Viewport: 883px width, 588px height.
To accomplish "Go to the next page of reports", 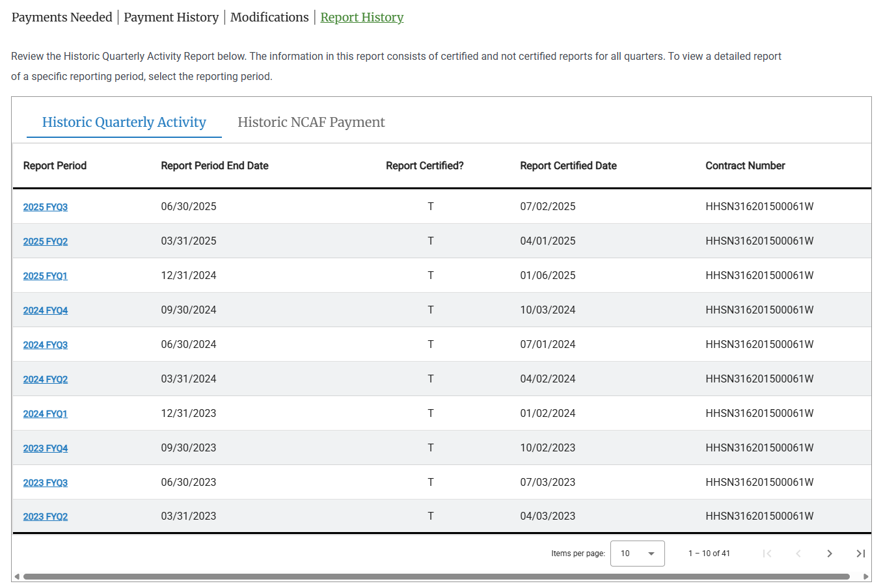I will [x=830, y=554].
